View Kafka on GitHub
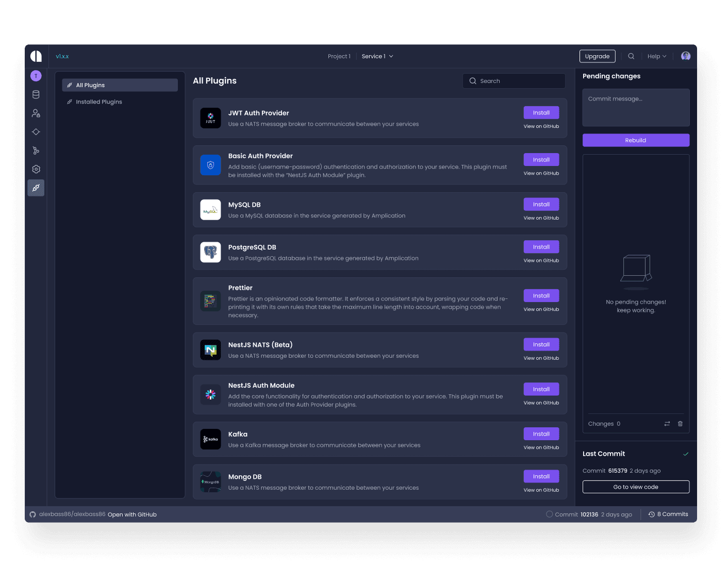 pyautogui.click(x=541, y=447)
